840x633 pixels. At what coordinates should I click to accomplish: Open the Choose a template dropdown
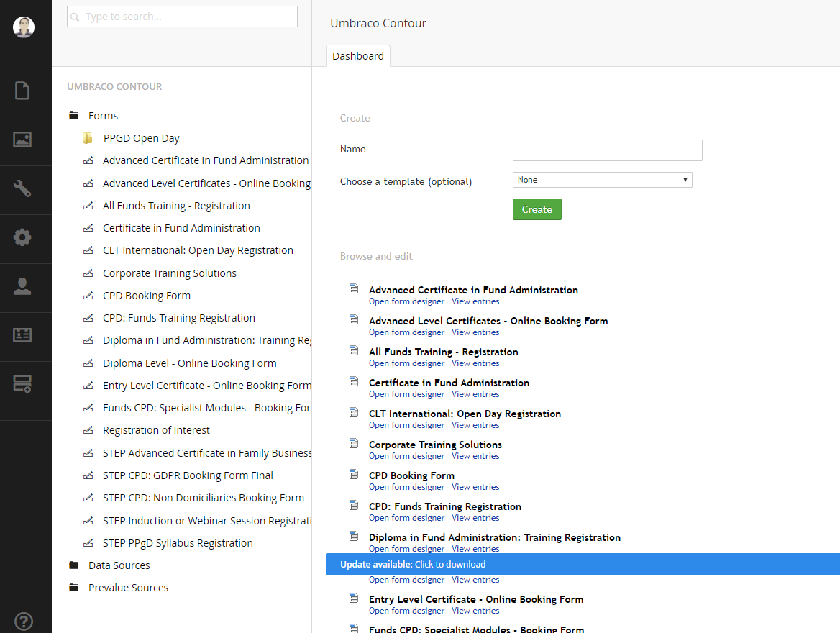(x=602, y=180)
